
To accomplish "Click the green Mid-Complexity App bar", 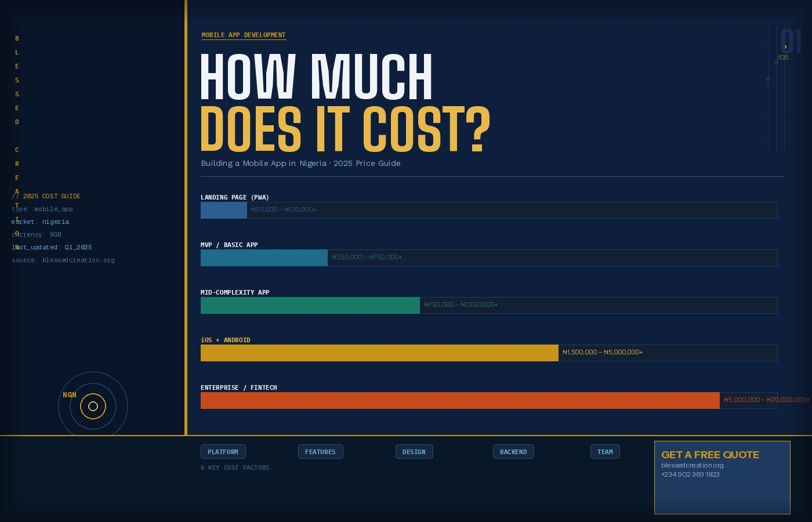I will click(310, 305).
